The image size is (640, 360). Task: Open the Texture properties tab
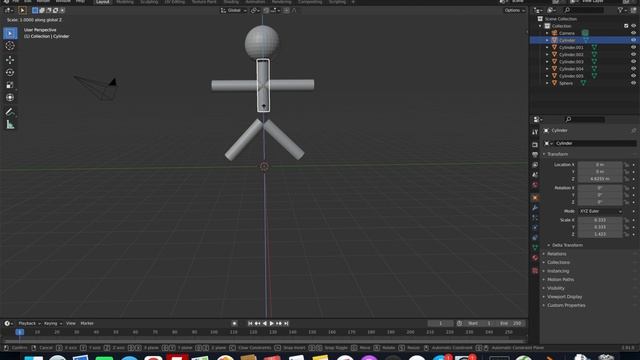[535, 271]
